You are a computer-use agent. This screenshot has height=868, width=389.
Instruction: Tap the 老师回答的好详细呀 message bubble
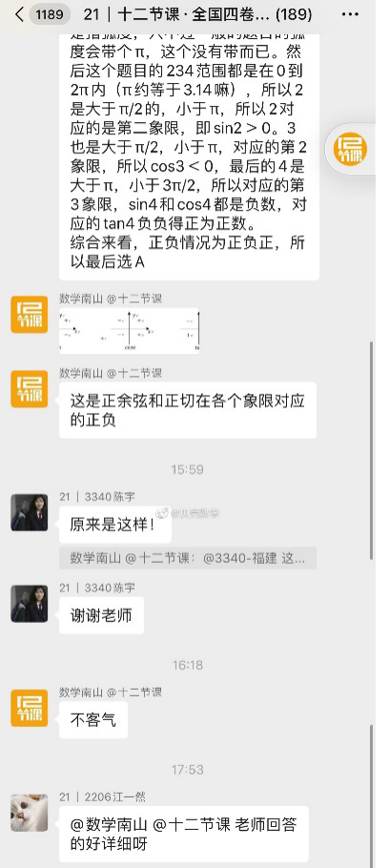[184, 835]
